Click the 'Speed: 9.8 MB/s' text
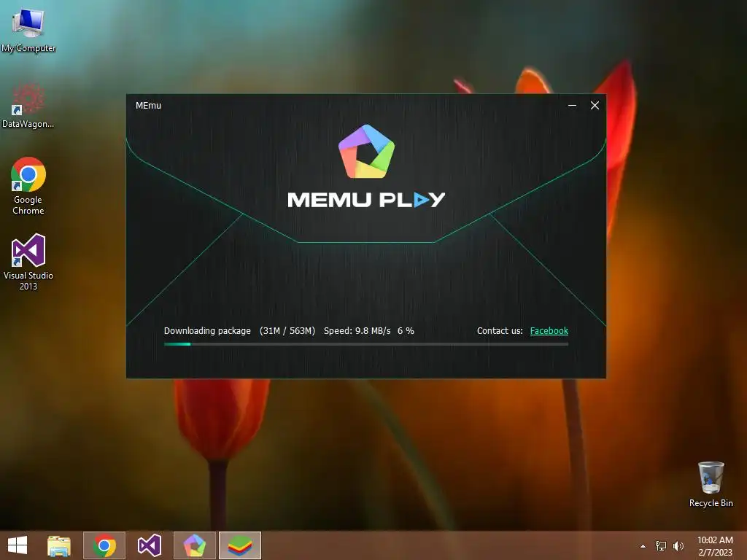747x560 pixels. [357, 330]
